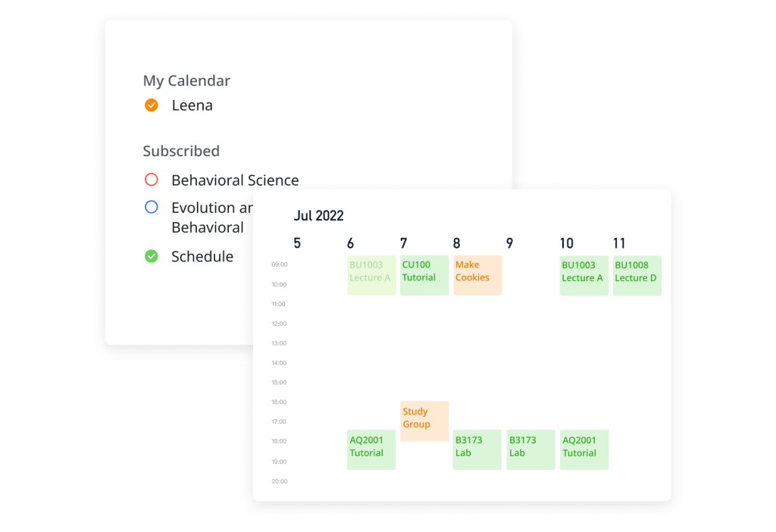Image resolution: width=776 pixels, height=532 pixels.
Task: Click the Leena calendar label
Action: (x=192, y=105)
